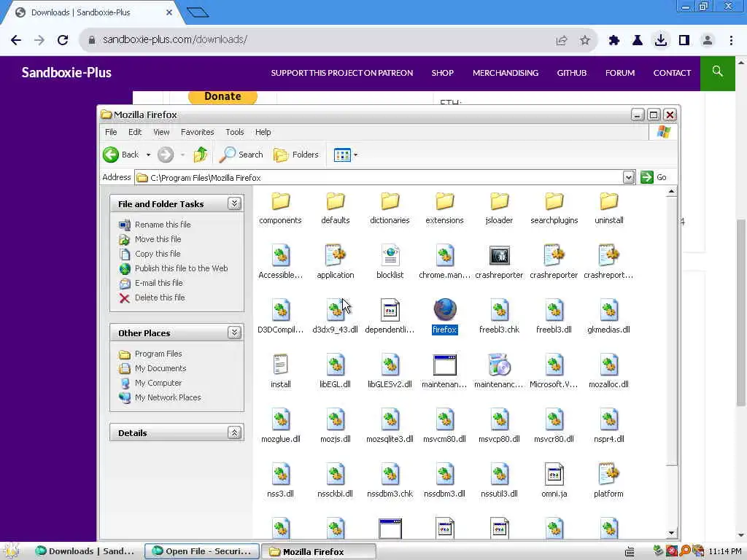Expand the Details panel
Screen dimensions: 747x560
point(234,433)
